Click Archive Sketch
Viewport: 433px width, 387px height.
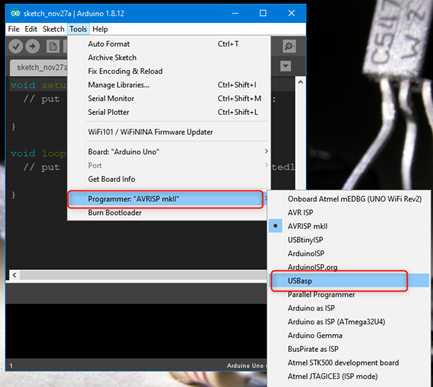[168, 58]
